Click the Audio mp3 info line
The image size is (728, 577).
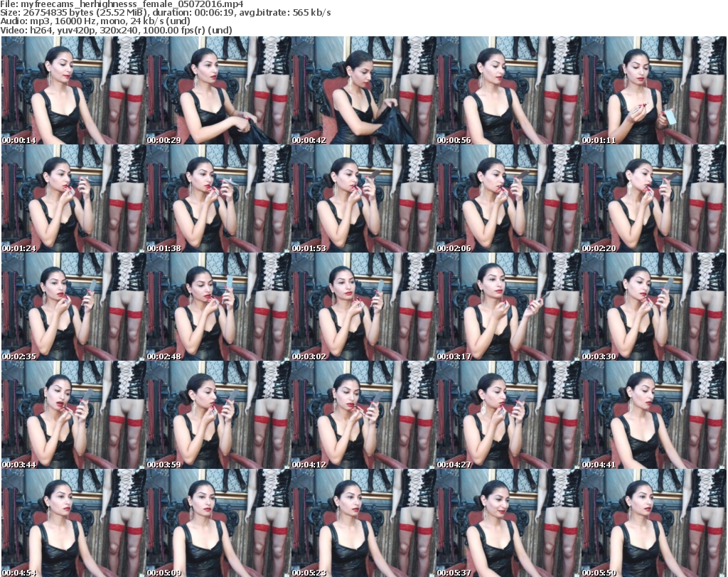point(95,21)
